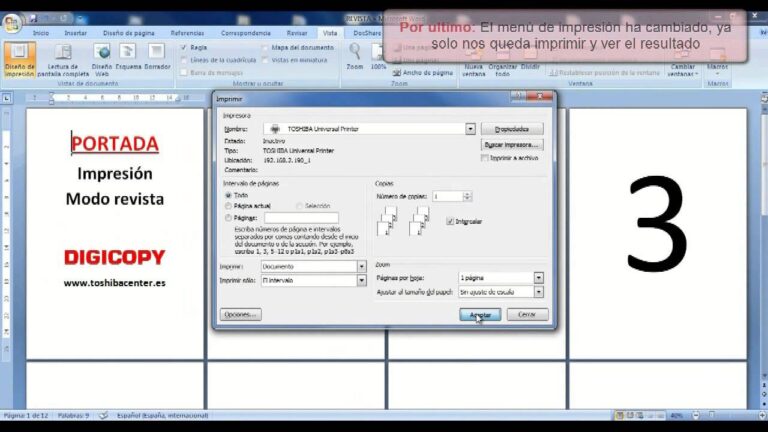Click the zoom in plus button

[762, 415]
